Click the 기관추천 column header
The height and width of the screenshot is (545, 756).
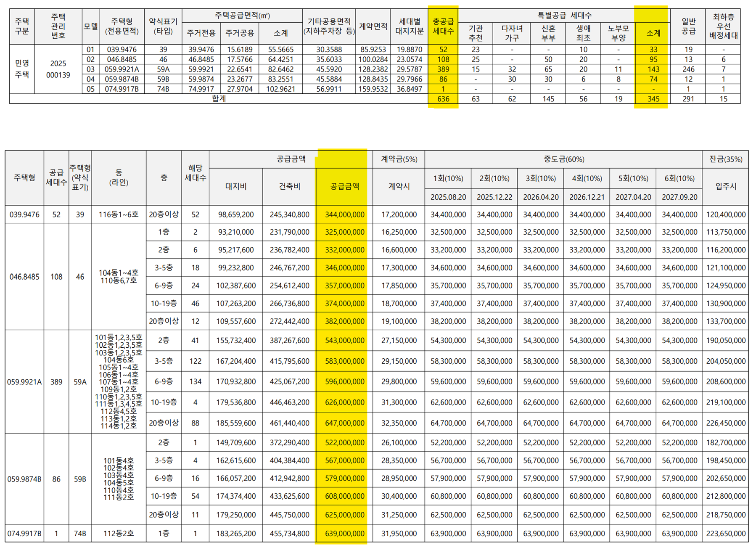476,33
